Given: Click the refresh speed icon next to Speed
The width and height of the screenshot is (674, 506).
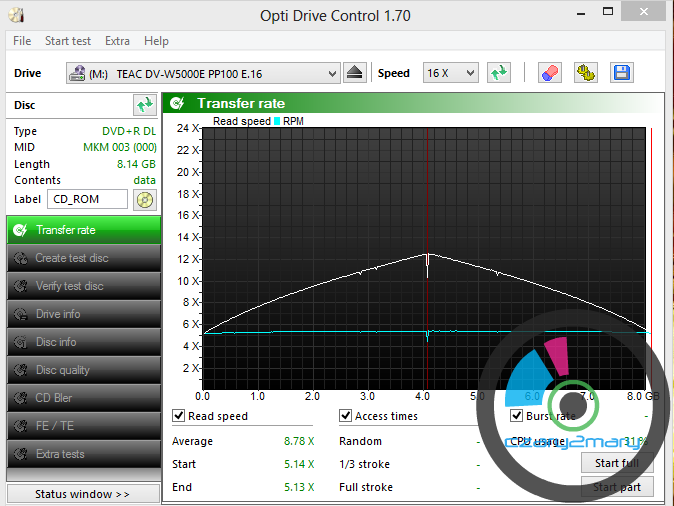Looking at the screenshot, I should coord(499,73).
